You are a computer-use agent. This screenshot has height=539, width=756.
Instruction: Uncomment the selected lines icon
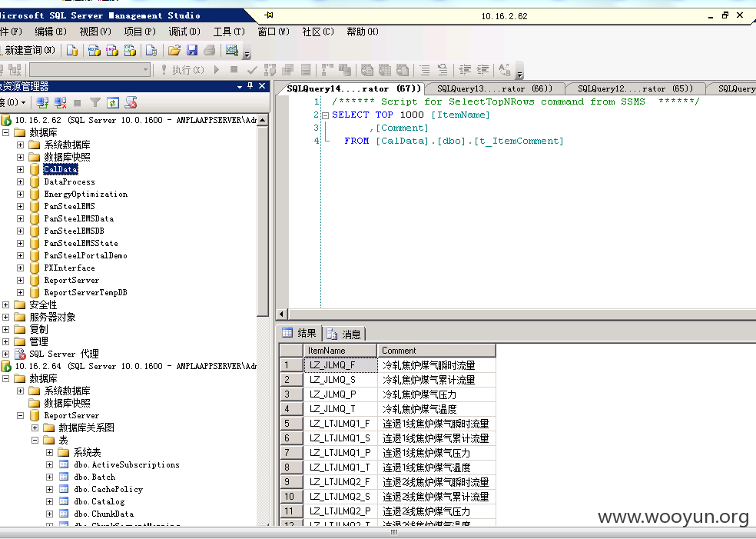click(x=443, y=71)
